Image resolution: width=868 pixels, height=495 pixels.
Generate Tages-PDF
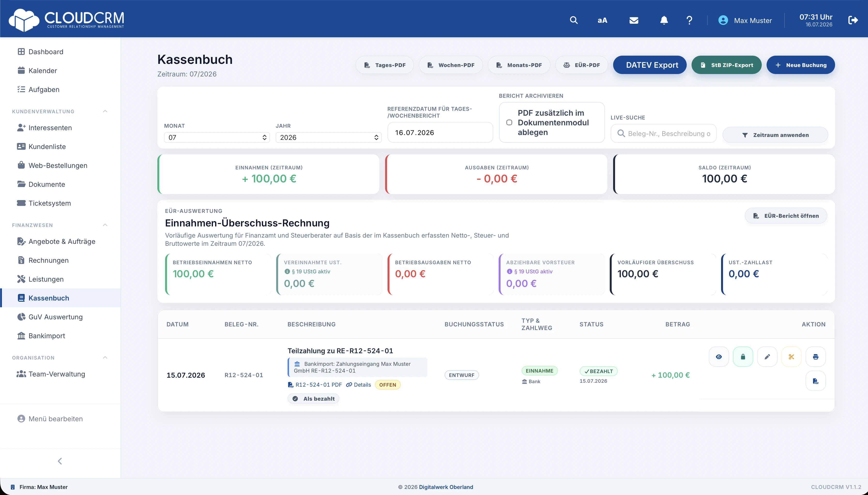coord(385,65)
